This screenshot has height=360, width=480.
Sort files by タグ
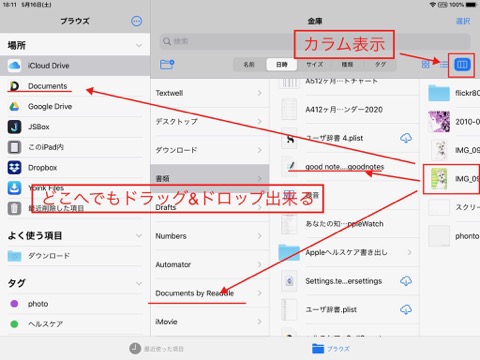[380, 64]
